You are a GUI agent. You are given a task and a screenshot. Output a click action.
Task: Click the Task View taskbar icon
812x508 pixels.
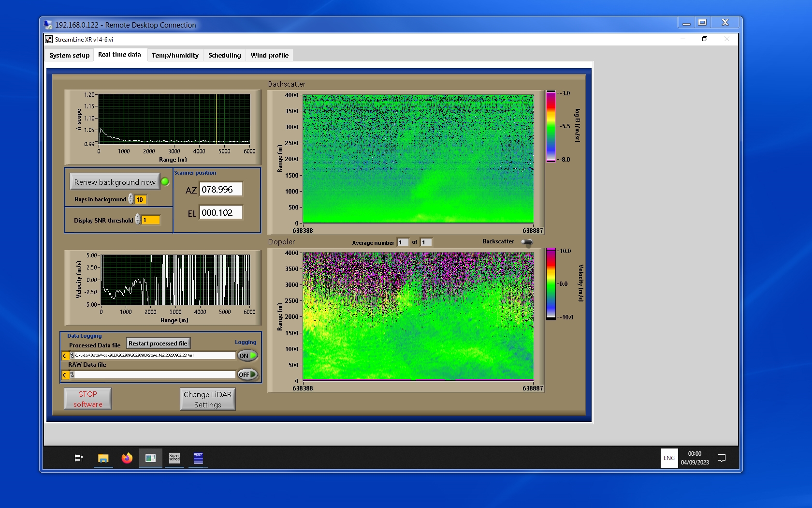[x=78, y=458]
